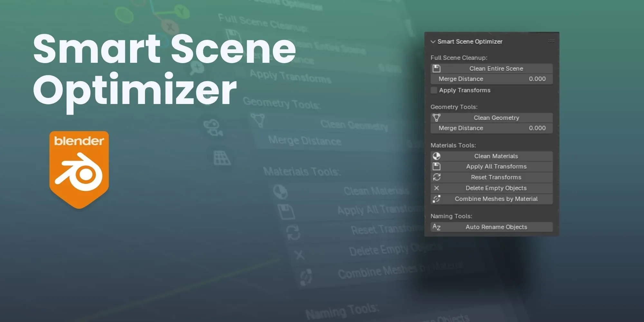Run Combine Meshes by Material
Screen dimensions: 644x322
(496, 199)
